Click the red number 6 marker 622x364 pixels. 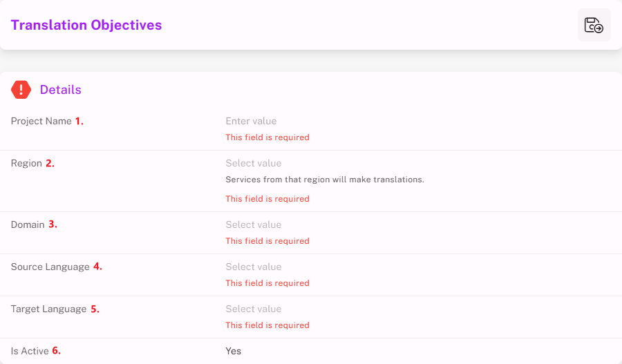click(x=56, y=352)
